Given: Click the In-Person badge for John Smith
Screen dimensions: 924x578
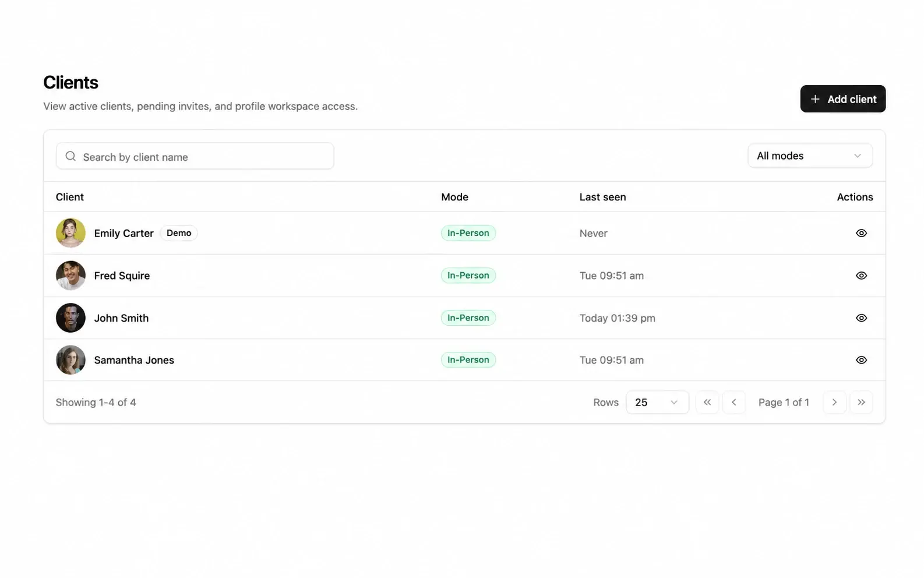Looking at the screenshot, I should tap(468, 318).
